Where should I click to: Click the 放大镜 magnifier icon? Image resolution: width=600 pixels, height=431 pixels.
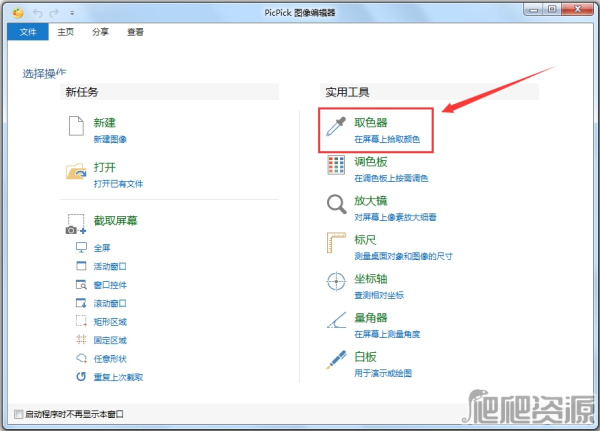[x=336, y=204]
